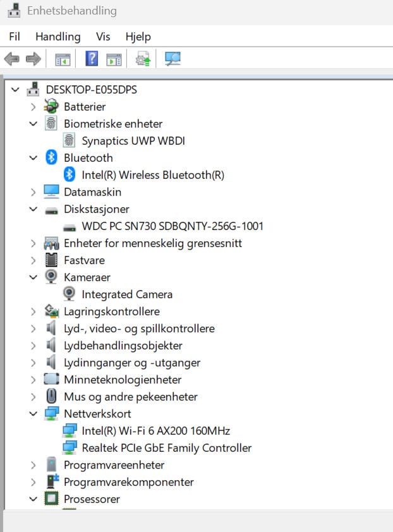Click the Forward arrow toolbar icon

33,59
